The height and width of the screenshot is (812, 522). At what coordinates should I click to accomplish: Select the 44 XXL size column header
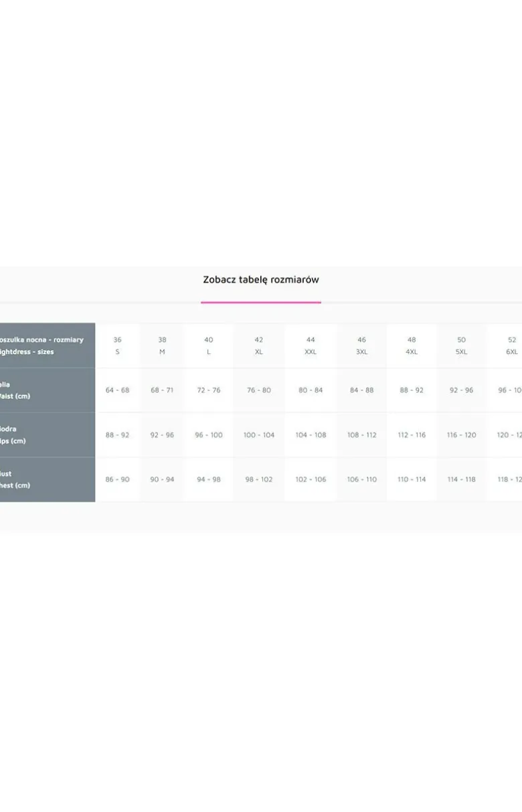click(311, 345)
